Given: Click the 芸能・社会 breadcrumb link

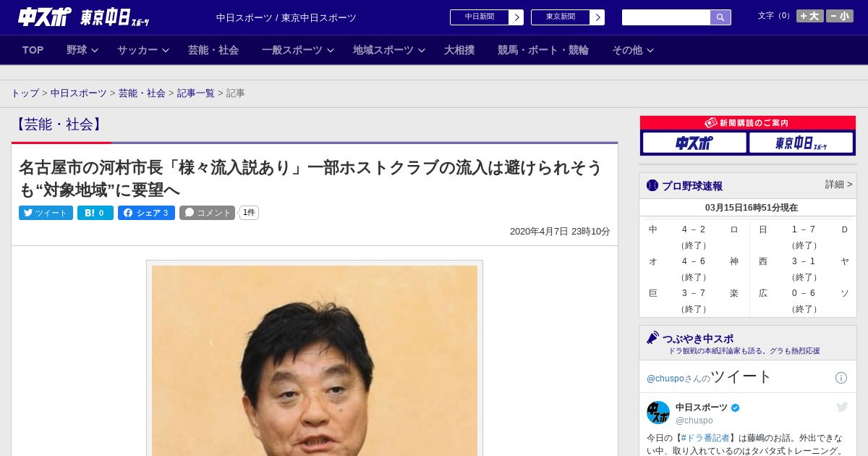Looking at the screenshot, I should [x=142, y=93].
